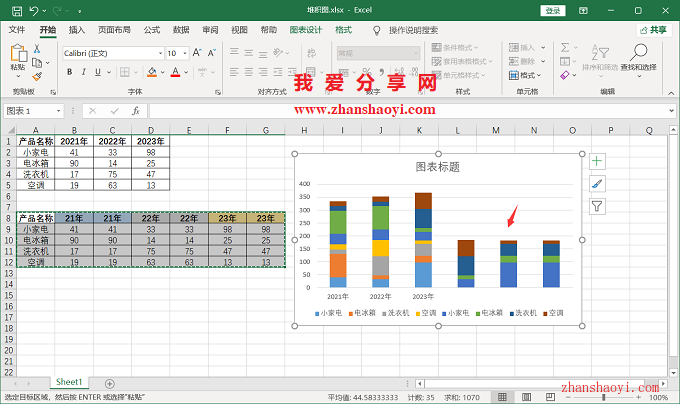Open the number format combo box
The height and width of the screenshot is (404, 680).
coord(378,53)
